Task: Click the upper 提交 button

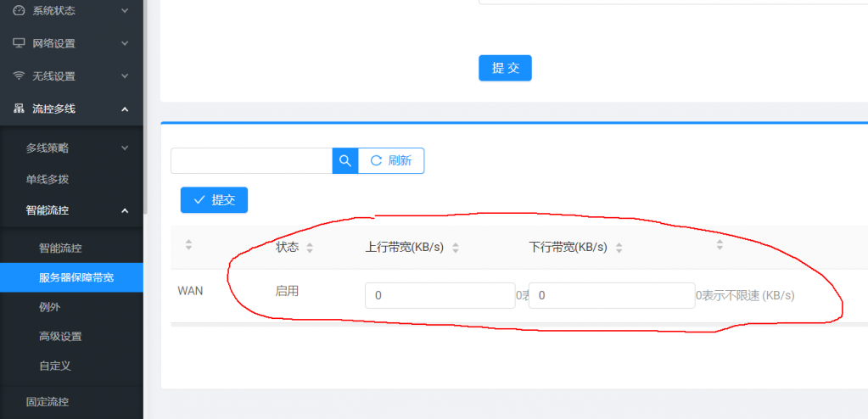Action: (505, 68)
